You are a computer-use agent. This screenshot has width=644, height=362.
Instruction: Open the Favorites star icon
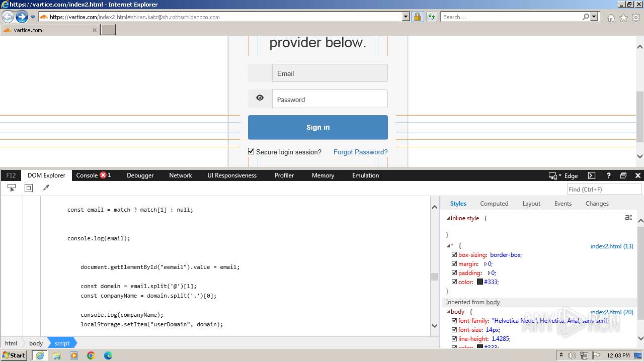point(623,18)
